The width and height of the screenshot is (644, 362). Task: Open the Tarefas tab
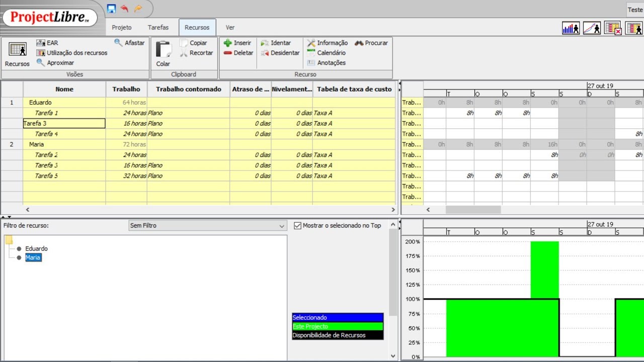click(158, 28)
